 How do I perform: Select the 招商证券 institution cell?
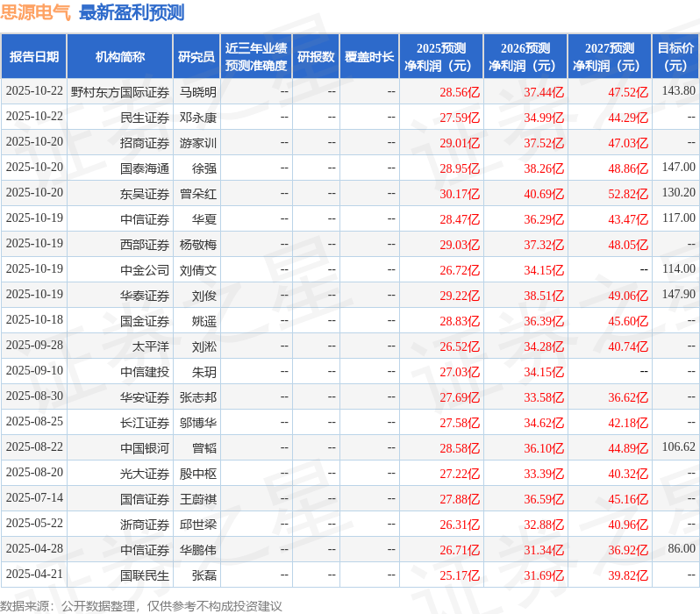[x=119, y=143]
